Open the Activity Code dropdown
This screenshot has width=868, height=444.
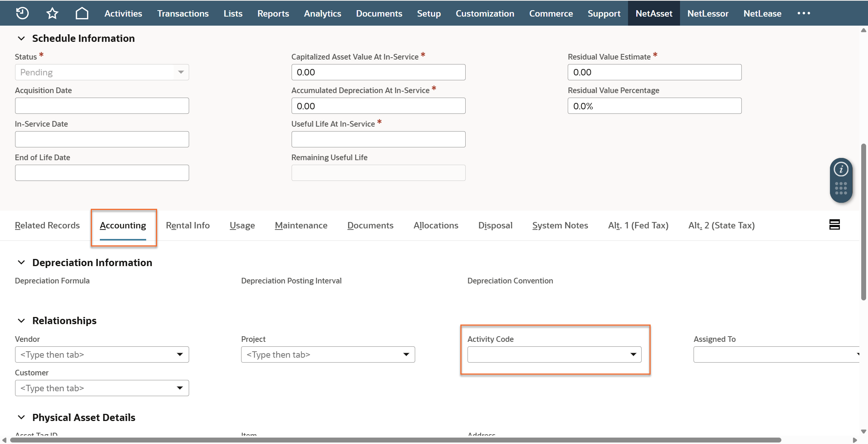point(633,355)
